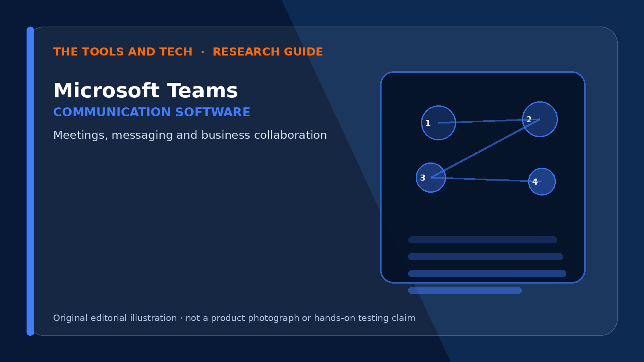Image resolution: width=644 pixels, height=362 pixels.
Task: Click the circle node numbered 4
Action: pos(542,181)
